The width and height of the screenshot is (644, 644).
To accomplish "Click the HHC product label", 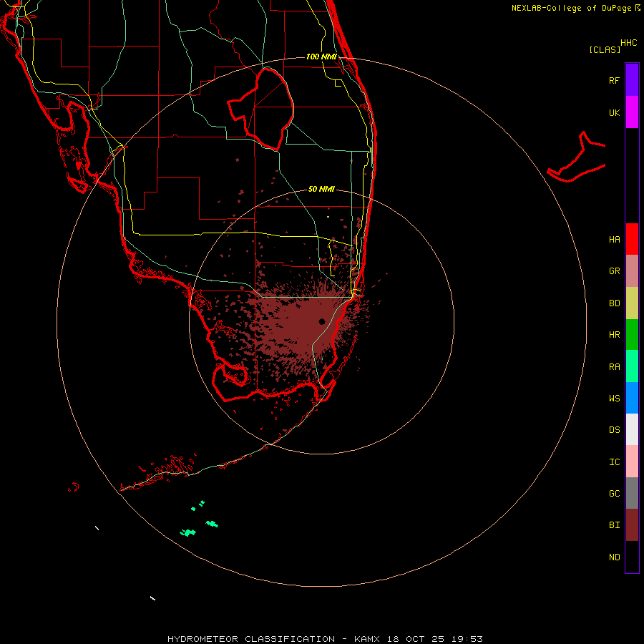I will pyautogui.click(x=629, y=43).
